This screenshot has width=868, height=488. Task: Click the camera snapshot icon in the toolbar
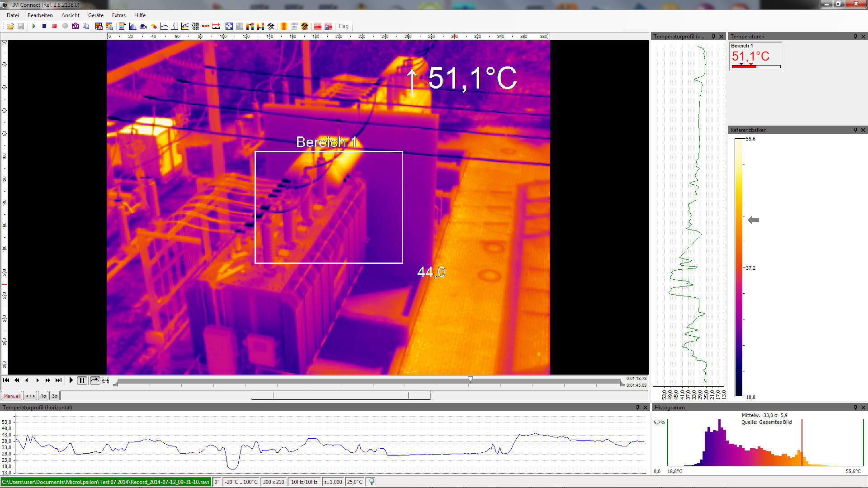75,26
